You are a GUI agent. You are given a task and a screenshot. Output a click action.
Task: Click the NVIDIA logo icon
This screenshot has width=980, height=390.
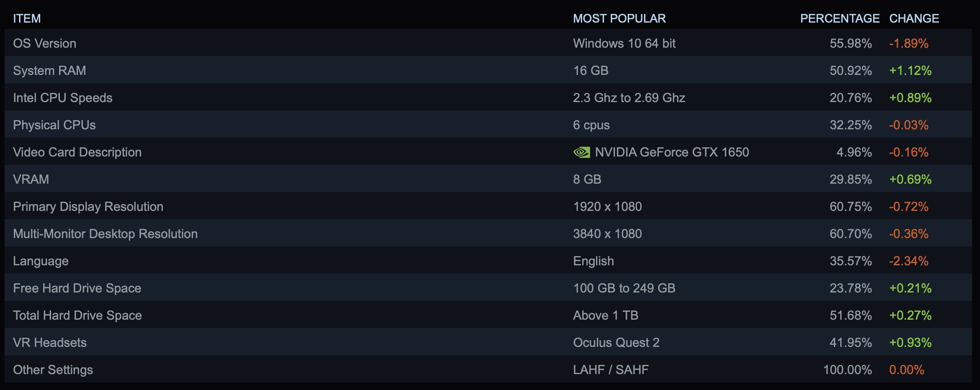(x=582, y=152)
